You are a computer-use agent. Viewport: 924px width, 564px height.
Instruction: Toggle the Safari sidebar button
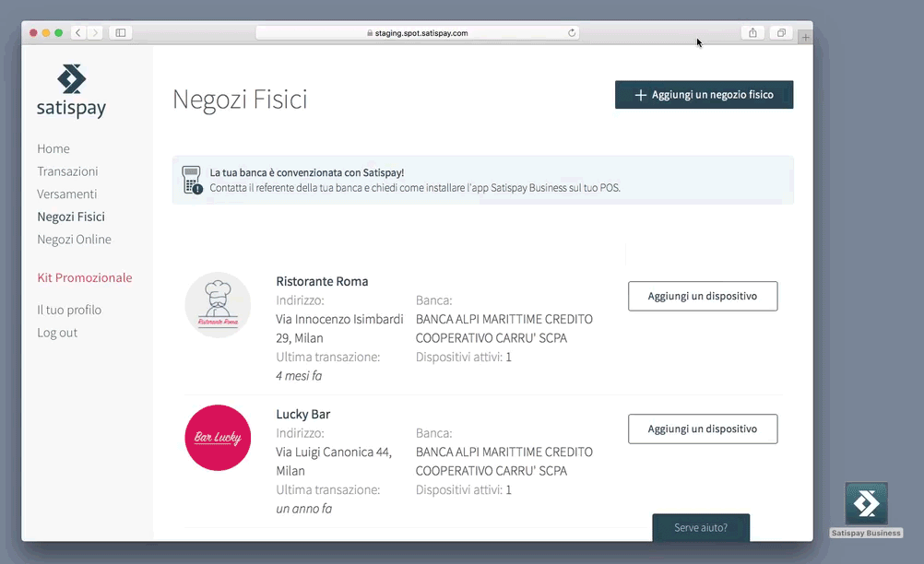click(x=121, y=33)
